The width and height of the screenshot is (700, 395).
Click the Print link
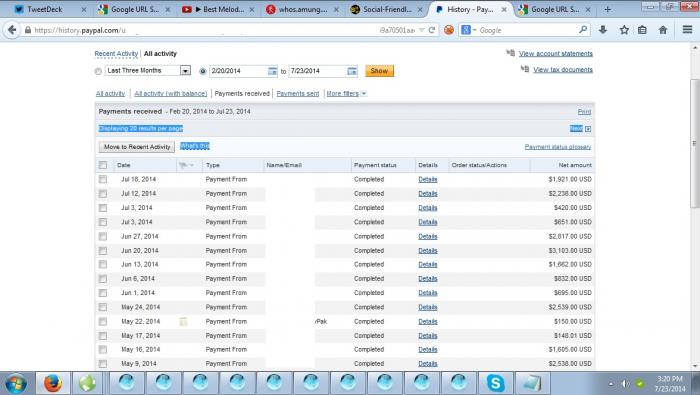pyautogui.click(x=584, y=112)
